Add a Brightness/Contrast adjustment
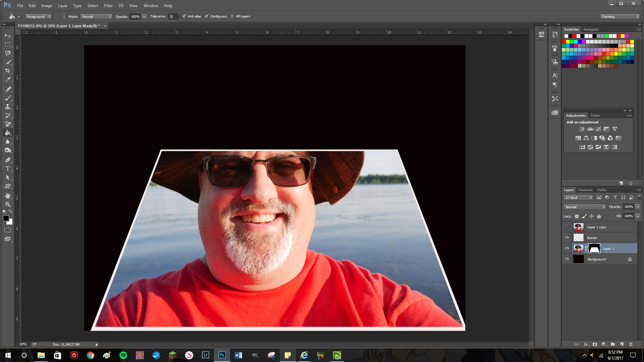The image size is (644, 362). click(x=582, y=129)
